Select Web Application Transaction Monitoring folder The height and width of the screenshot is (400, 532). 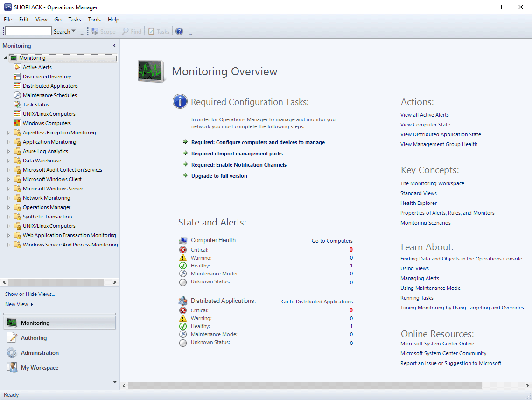[69, 235]
